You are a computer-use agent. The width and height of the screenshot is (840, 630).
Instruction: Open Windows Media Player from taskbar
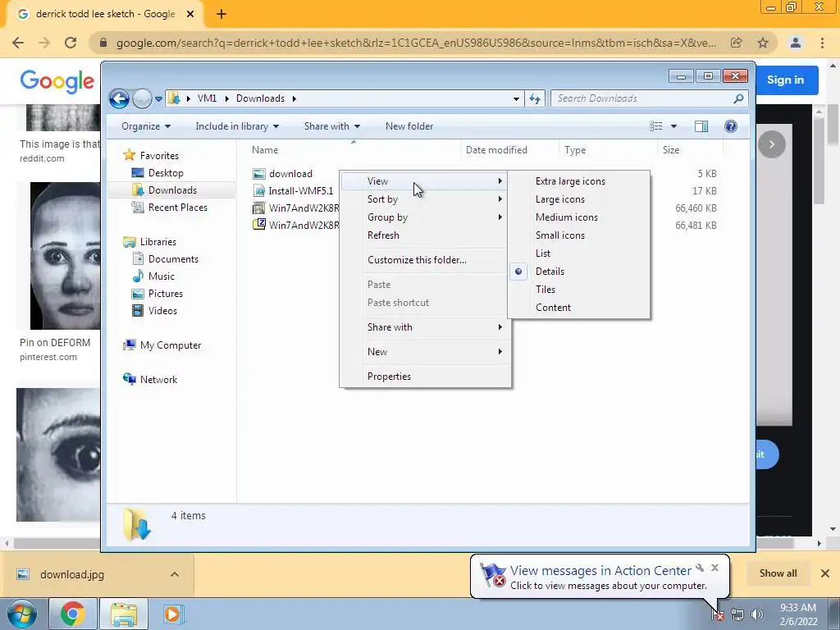[172, 614]
